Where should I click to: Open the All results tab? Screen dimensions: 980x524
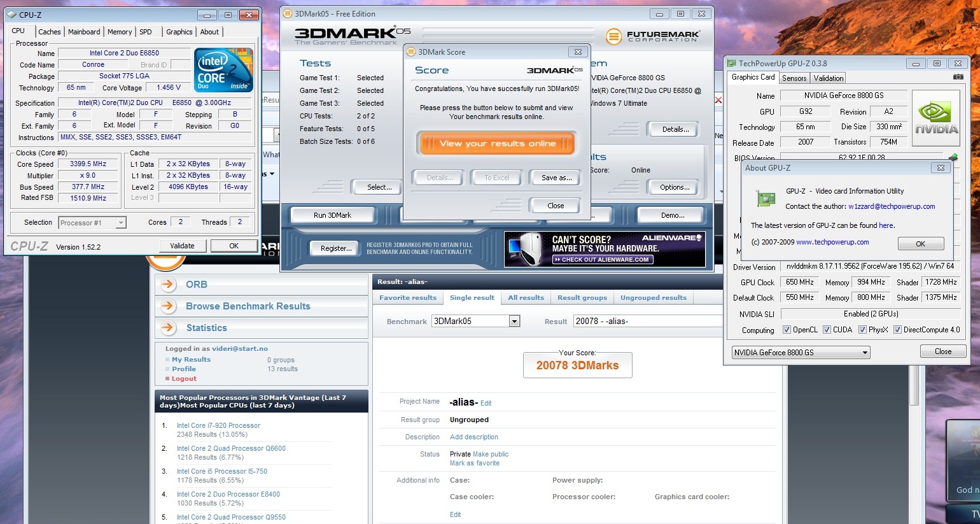pos(526,298)
